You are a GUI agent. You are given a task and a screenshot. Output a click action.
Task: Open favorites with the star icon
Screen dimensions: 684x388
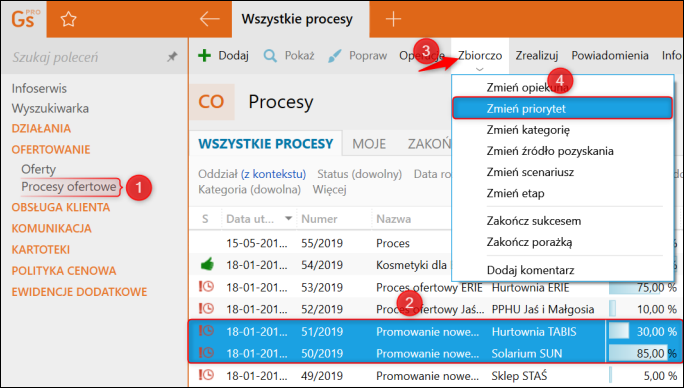point(68,19)
